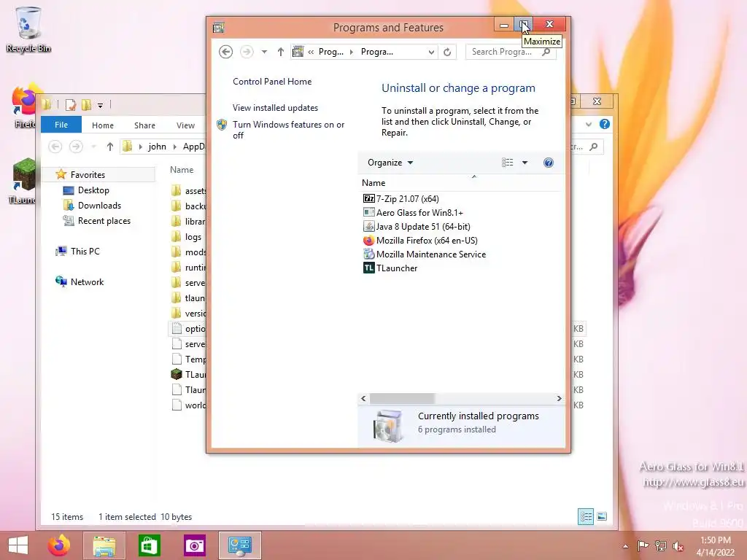Image resolution: width=747 pixels, height=560 pixels.
Task: Open View installed updates link
Action: (x=275, y=108)
